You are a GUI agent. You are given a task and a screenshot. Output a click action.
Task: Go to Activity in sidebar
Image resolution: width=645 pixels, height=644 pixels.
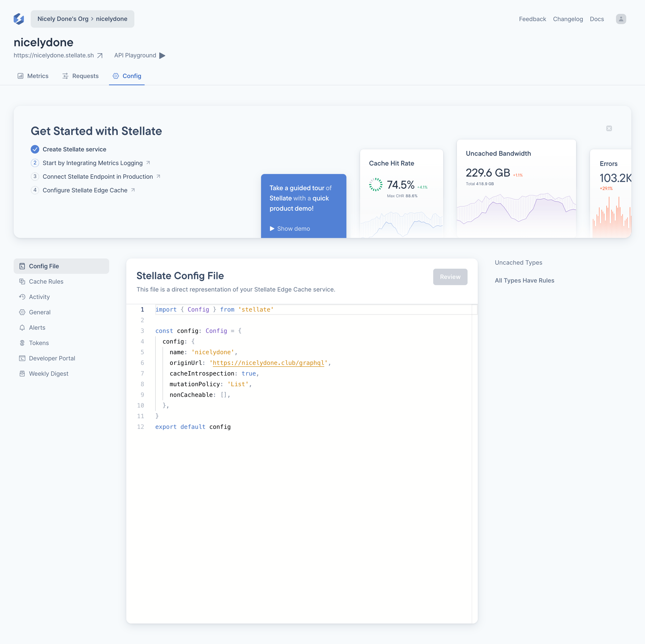coord(62,297)
